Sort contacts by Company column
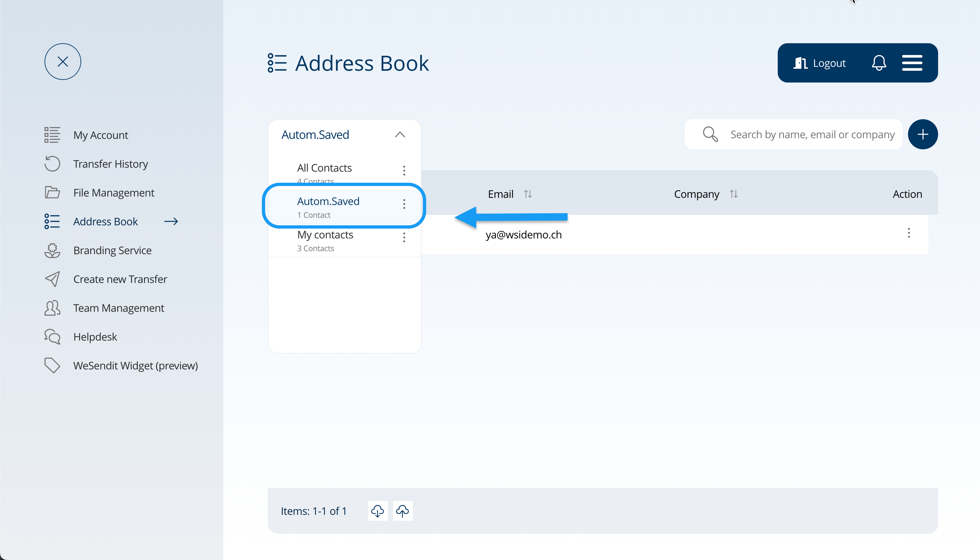Viewport: 980px width, 560px height. (x=734, y=194)
